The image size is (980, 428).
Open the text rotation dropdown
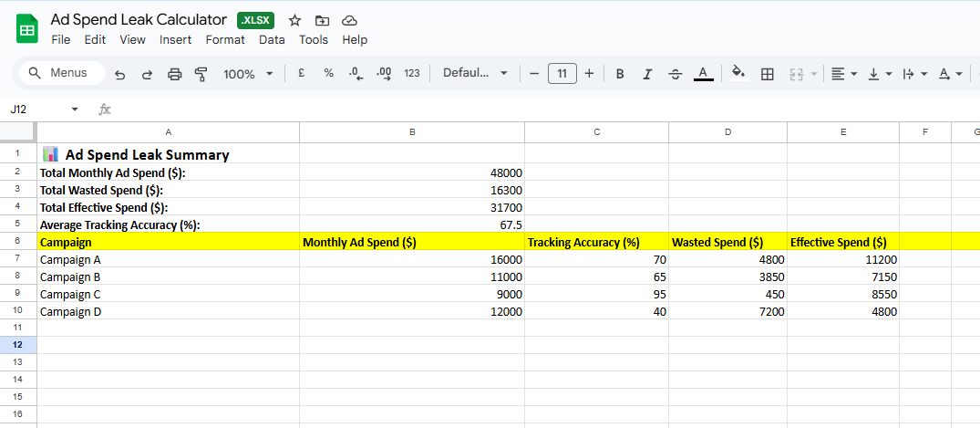point(950,74)
